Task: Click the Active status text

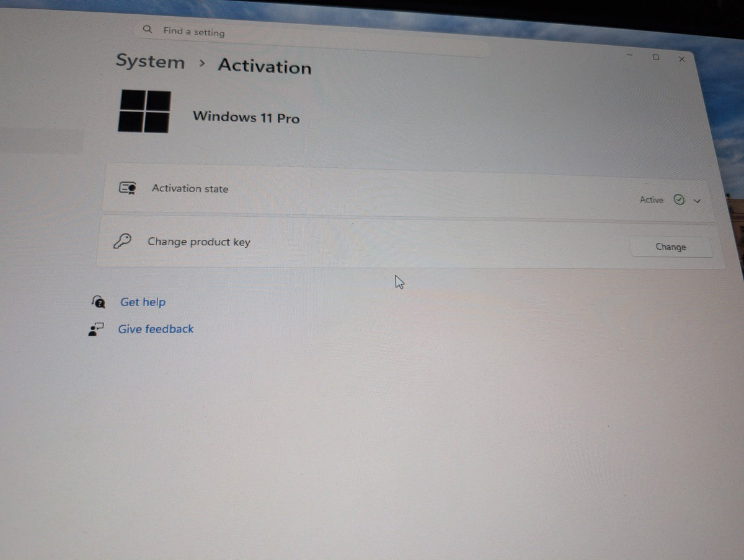Action: (x=652, y=199)
